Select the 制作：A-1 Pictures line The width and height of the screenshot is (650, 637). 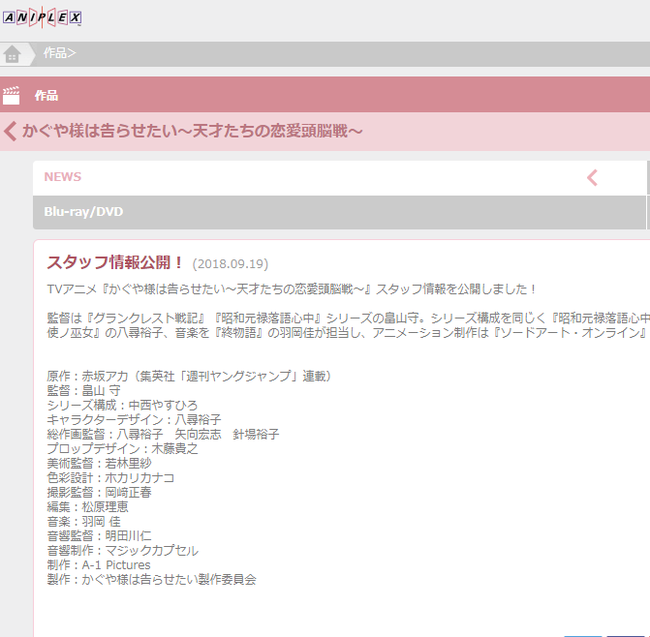point(99,565)
